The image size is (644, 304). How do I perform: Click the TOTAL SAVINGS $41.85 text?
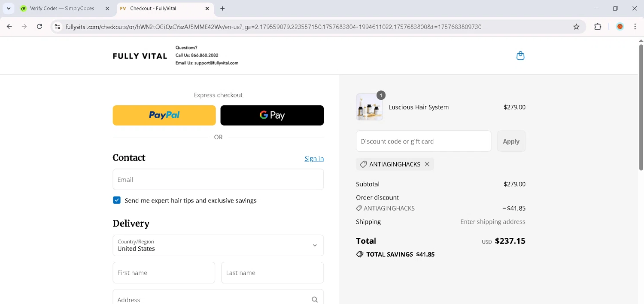[x=400, y=255]
